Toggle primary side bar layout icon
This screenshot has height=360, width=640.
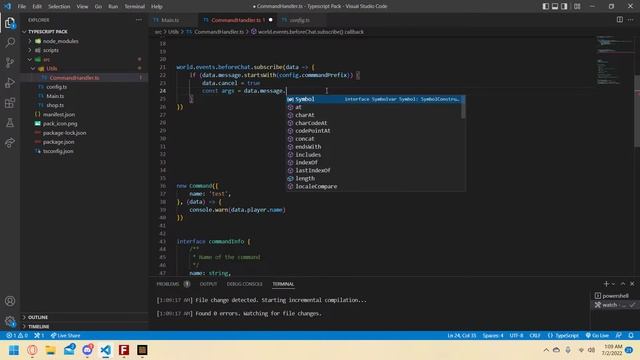[546, 6]
